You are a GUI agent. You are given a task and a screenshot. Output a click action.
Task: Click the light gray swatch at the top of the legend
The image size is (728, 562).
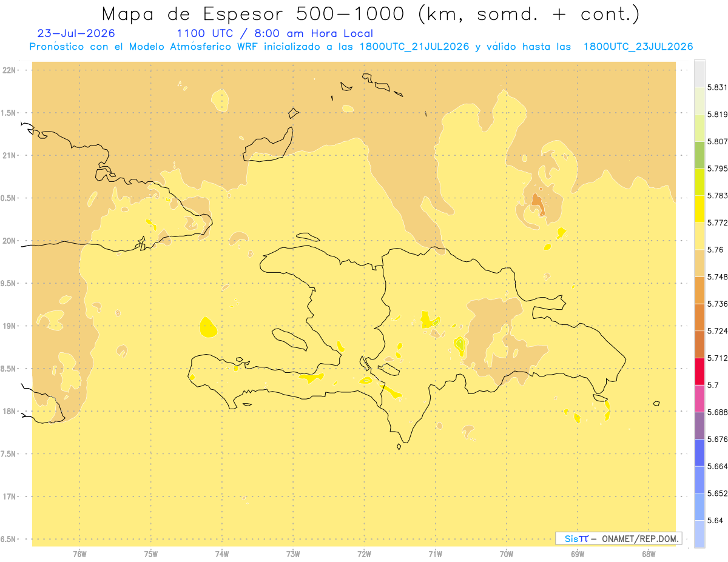tap(699, 73)
